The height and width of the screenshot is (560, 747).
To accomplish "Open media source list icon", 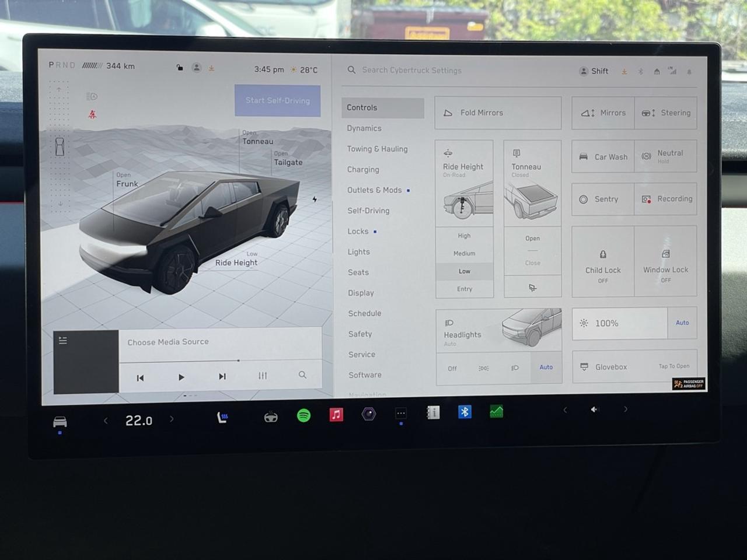I will pos(63,340).
